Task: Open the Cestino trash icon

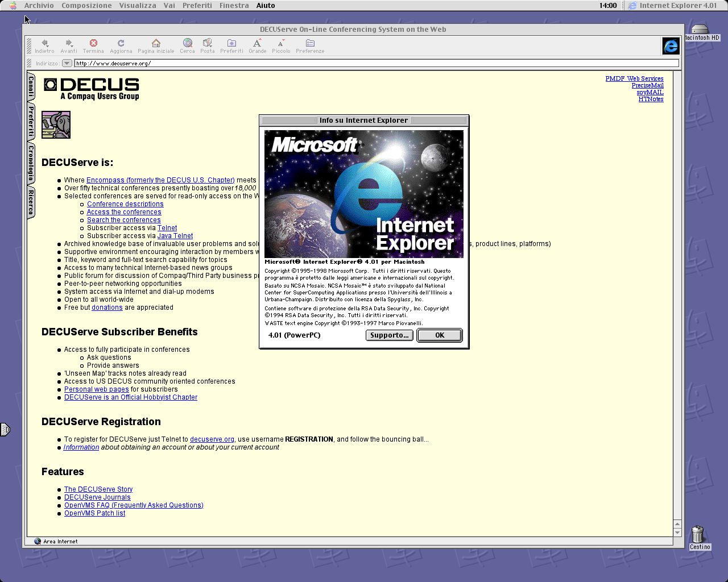Action: (x=698, y=538)
